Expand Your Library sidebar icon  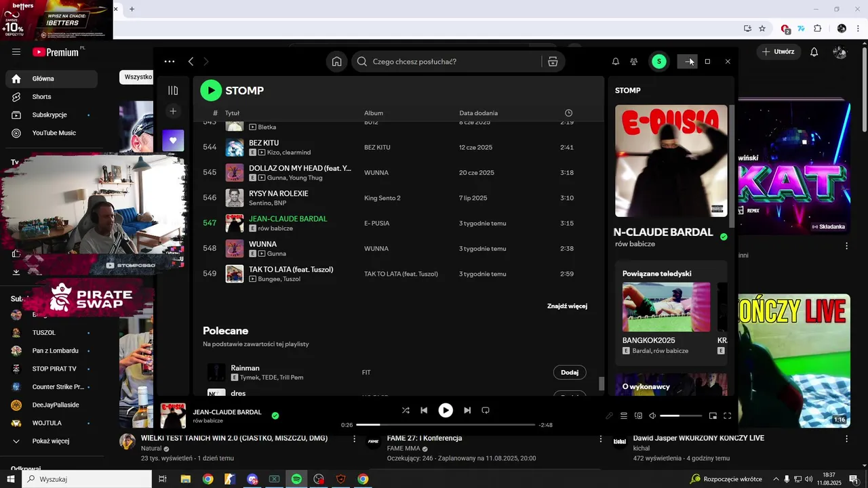(173, 90)
